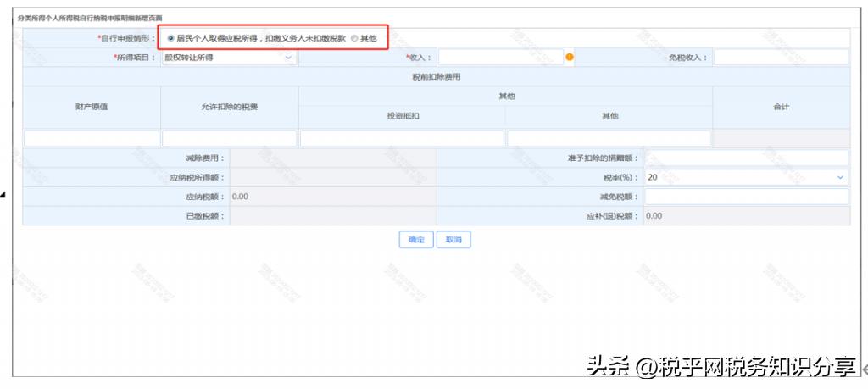
Task: Click the 取消 button
Action: tap(453, 240)
